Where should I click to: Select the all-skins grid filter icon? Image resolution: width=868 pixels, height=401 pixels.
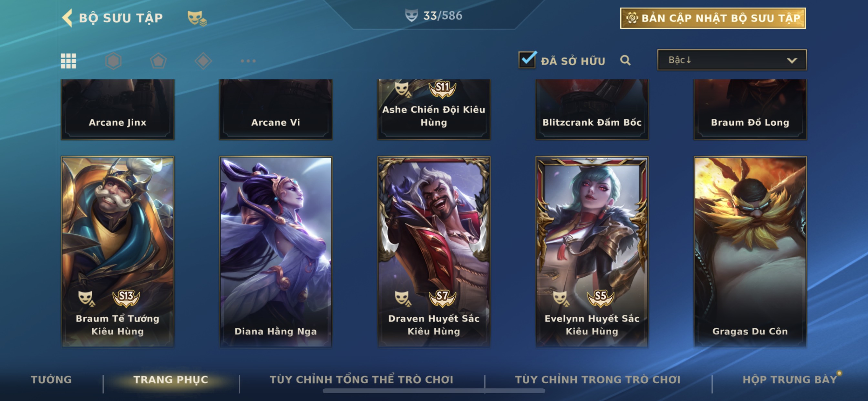68,61
